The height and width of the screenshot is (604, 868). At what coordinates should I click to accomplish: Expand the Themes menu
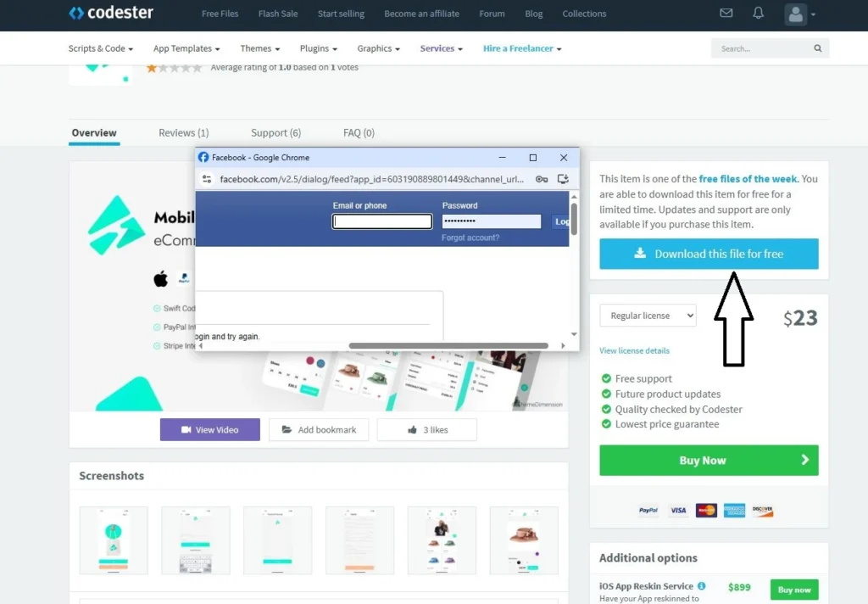[x=260, y=48]
